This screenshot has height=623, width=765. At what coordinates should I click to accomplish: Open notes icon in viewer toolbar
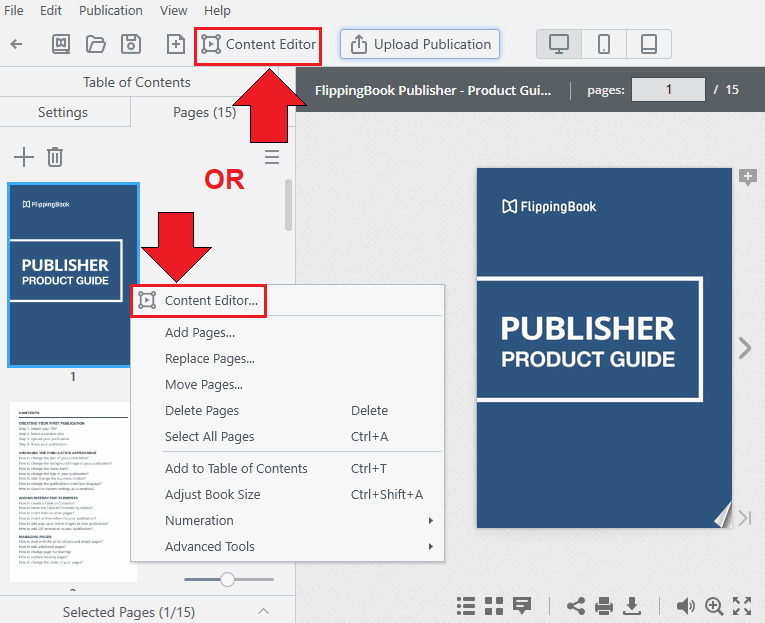pyautogui.click(x=522, y=606)
